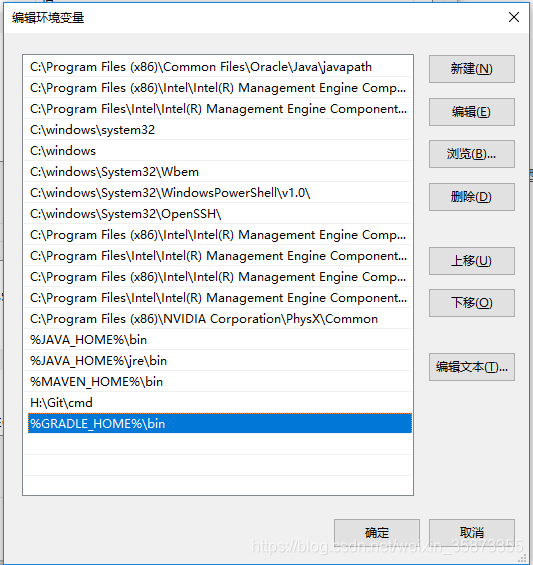Close the 编辑环境变量 dialog window

[x=514, y=17]
